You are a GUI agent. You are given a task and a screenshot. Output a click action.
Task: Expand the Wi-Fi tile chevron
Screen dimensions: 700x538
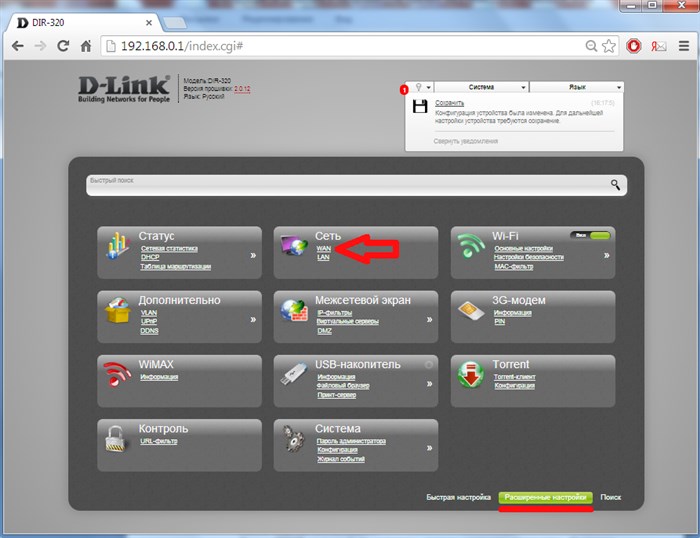pos(607,255)
